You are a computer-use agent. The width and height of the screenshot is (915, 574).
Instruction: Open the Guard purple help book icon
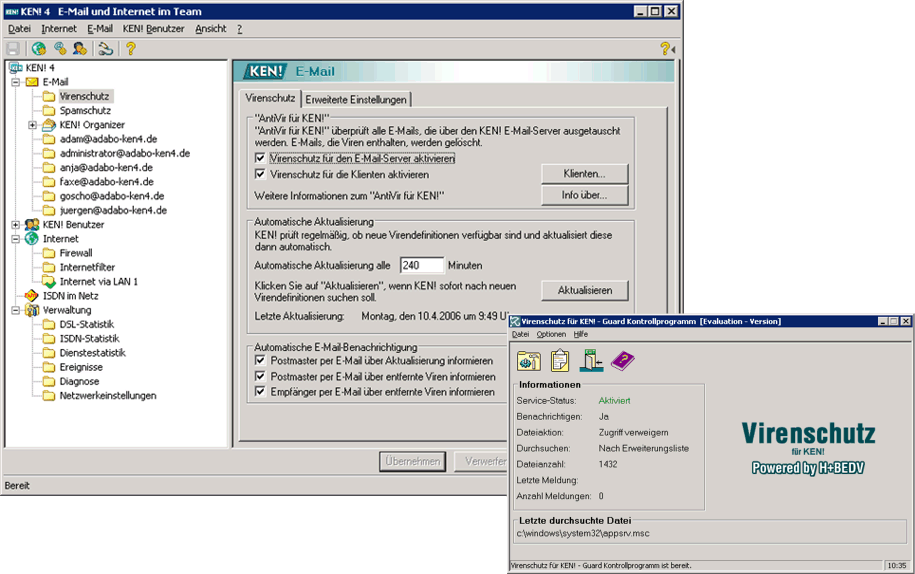click(x=623, y=360)
